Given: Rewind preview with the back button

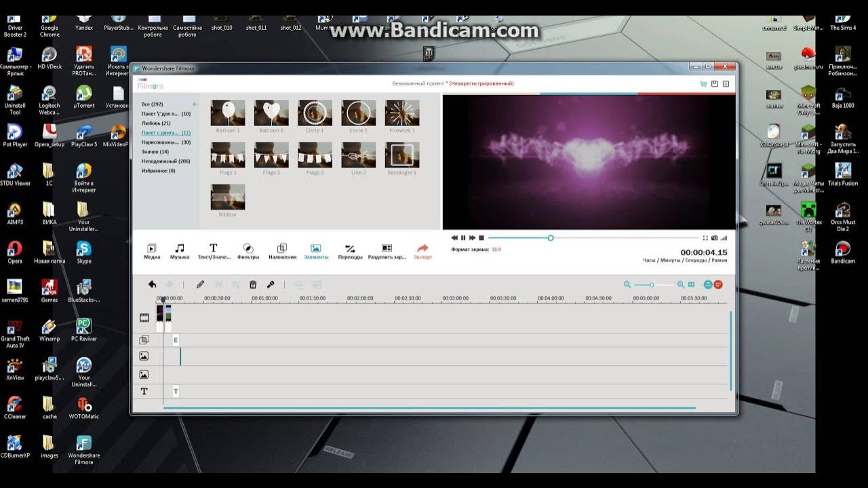Looking at the screenshot, I should pyautogui.click(x=454, y=238).
